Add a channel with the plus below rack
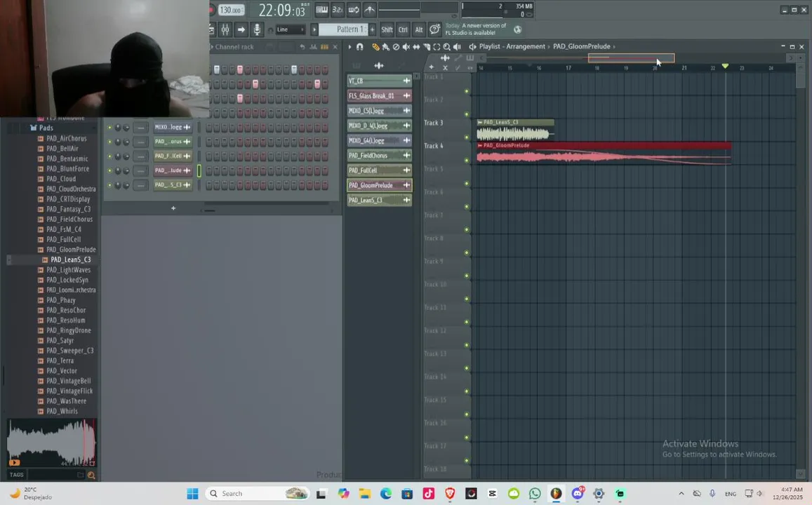This screenshot has height=505, width=812. 173,208
